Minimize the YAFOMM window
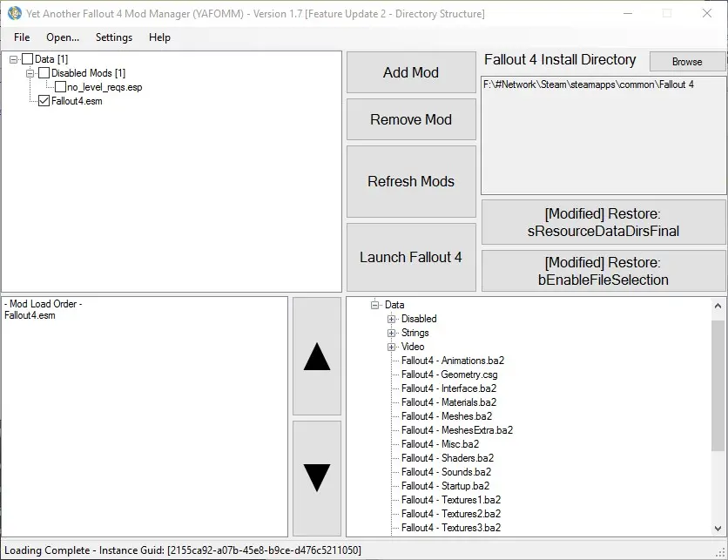This screenshot has width=728, height=560. [628, 13]
